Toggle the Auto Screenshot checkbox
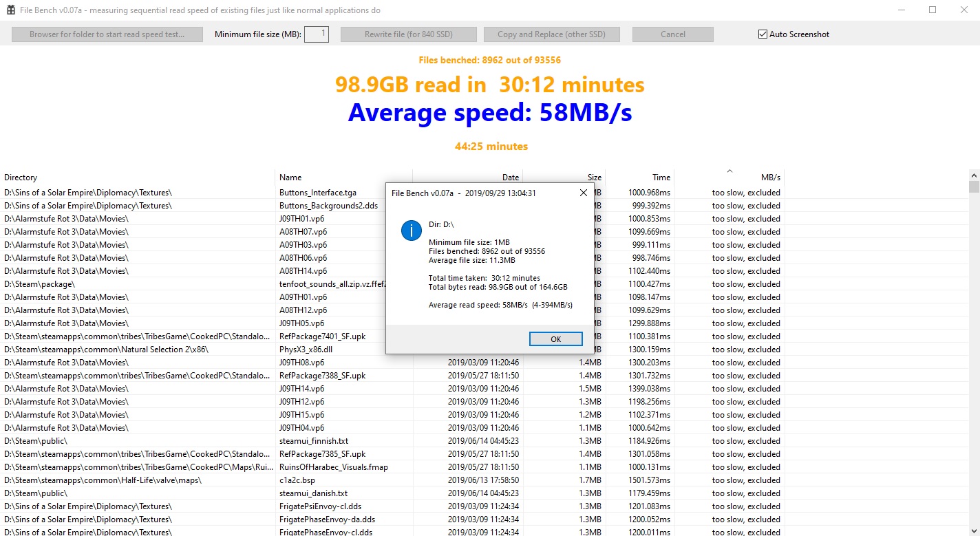This screenshot has height=536, width=980. click(x=763, y=34)
